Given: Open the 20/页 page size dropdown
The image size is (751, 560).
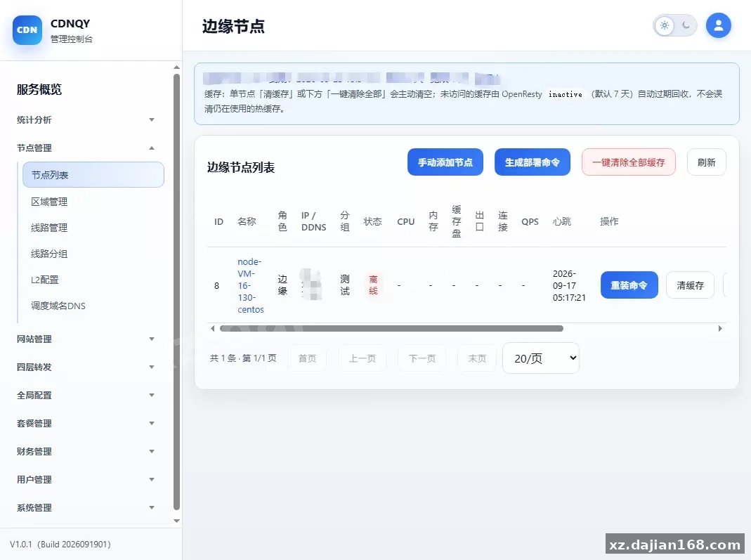Looking at the screenshot, I should (541, 358).
